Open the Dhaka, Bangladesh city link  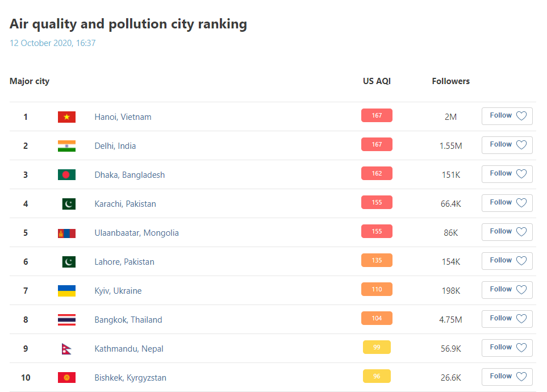[x=130, y=175]
